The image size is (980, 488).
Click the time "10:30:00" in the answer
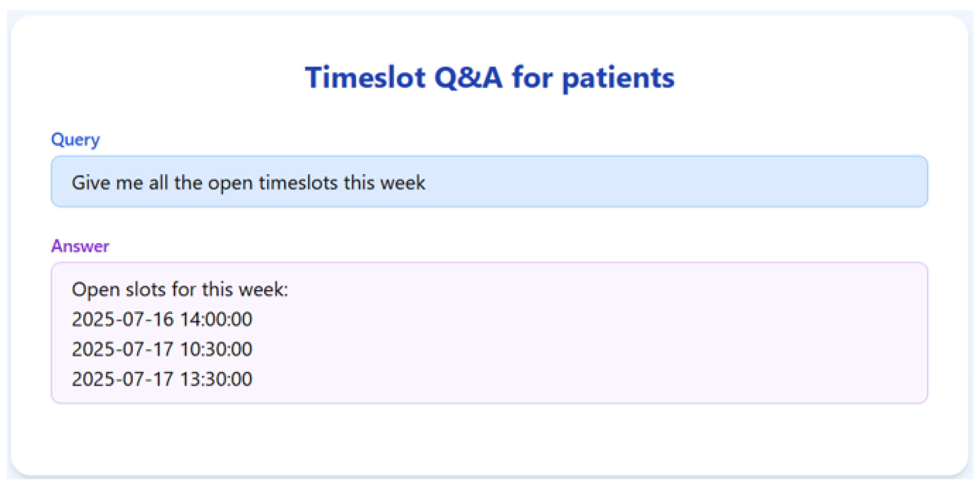(x=216, y=349)
